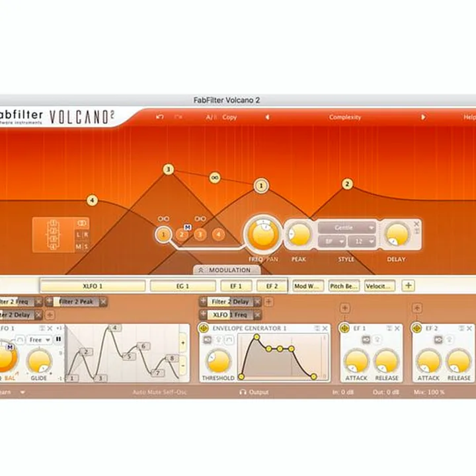The width and height of the screenshot is (476, 476).
Task: Open the XLFO Free sync dropdown
Action: coord(39,340)
